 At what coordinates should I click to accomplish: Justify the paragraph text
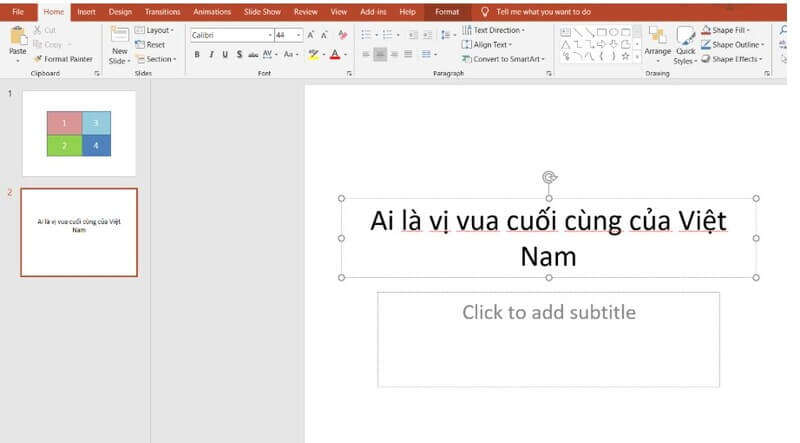pyautogui.click(x=408, y=54)
